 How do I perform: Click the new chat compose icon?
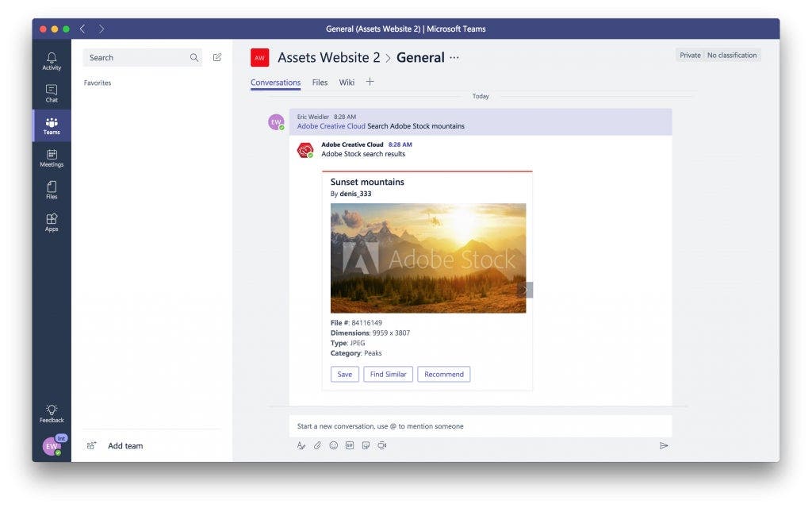[x=217, y=57]
